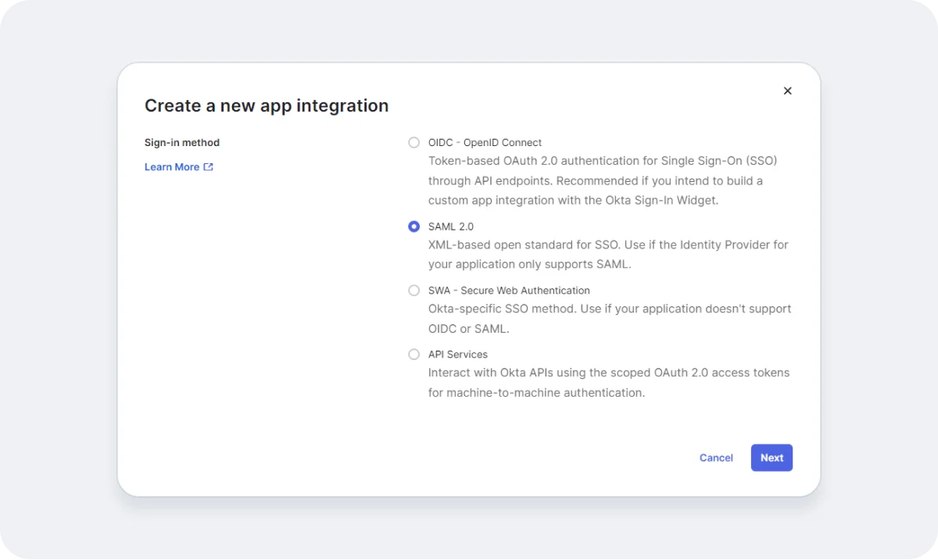Click the filled SAML 2.0 radio indicator
This screenshot has width=938, height=560.
pos(414,226)
